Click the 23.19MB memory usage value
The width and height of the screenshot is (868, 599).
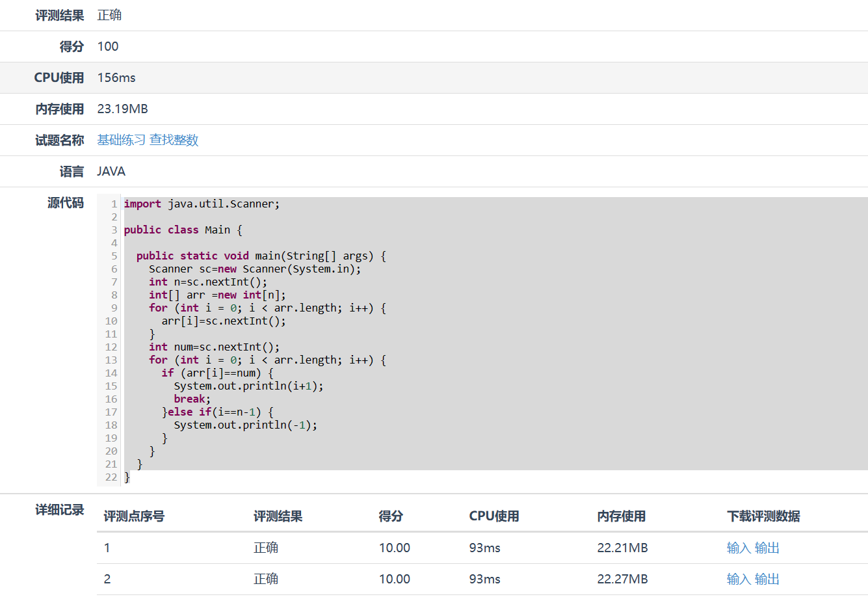122,109
